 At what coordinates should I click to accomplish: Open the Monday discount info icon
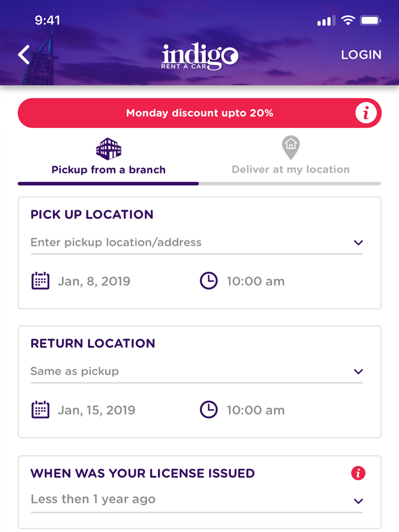366,113
